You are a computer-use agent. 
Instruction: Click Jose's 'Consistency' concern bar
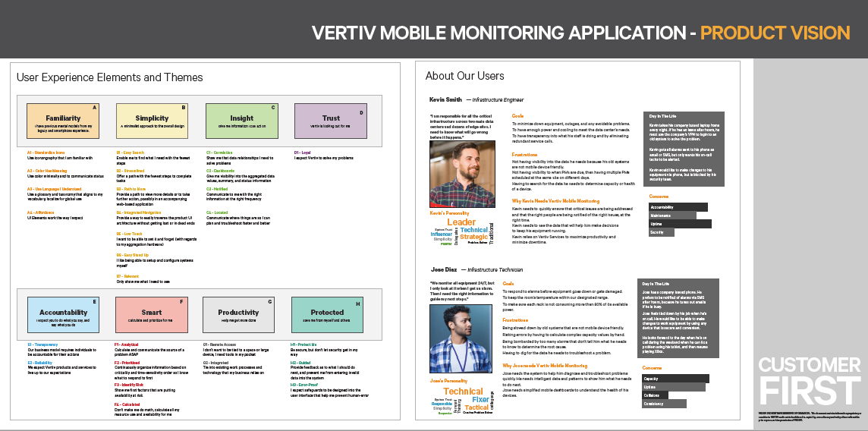665,404
